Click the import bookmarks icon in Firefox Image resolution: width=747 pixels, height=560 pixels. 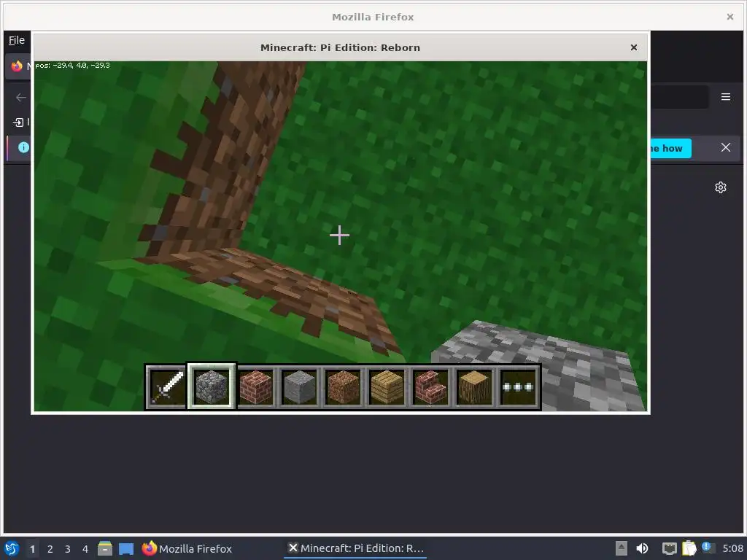[18, 122]
